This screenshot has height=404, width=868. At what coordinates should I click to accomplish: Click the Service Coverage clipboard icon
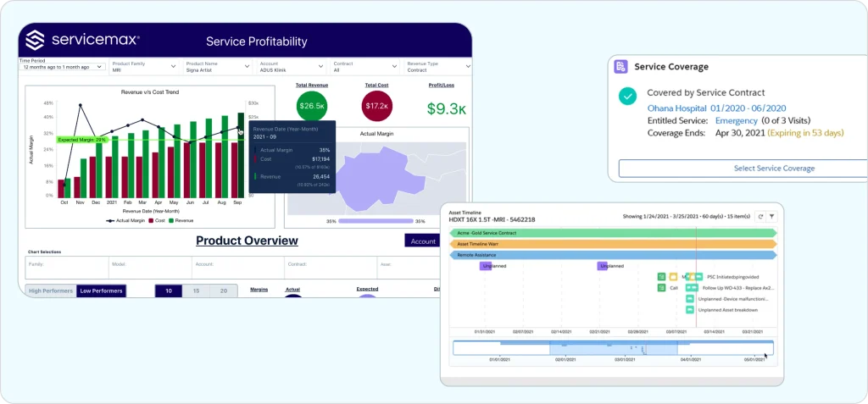point(620,66)
